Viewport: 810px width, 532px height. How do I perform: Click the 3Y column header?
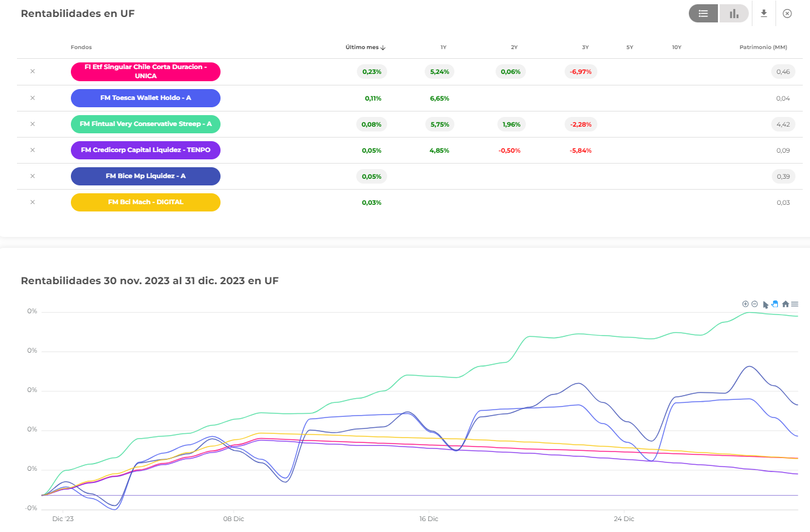click(x=585, y=47)
